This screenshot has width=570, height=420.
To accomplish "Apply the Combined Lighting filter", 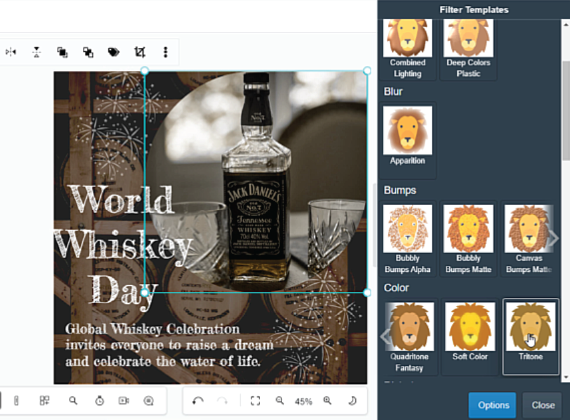I will (408, 49).
